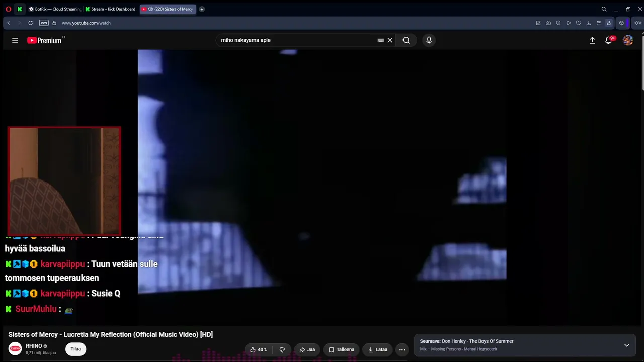Screen dimensions: 644x362
Task: Go forward to the next page
Action: (19, 23)
